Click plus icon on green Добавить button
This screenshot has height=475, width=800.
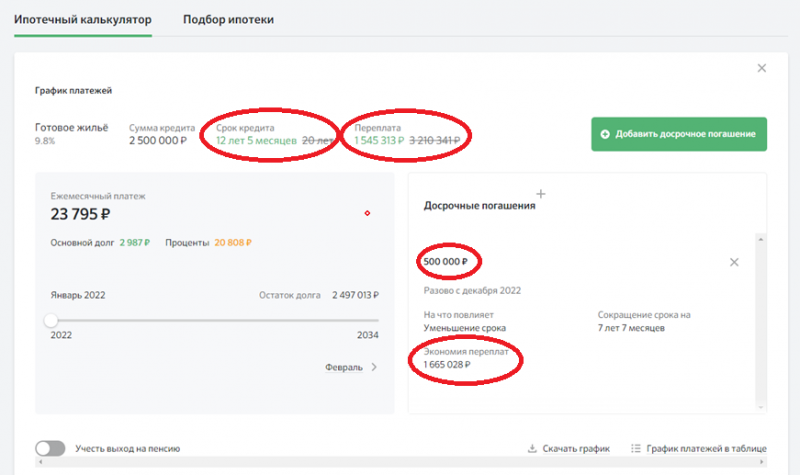(x=605, y=134)
